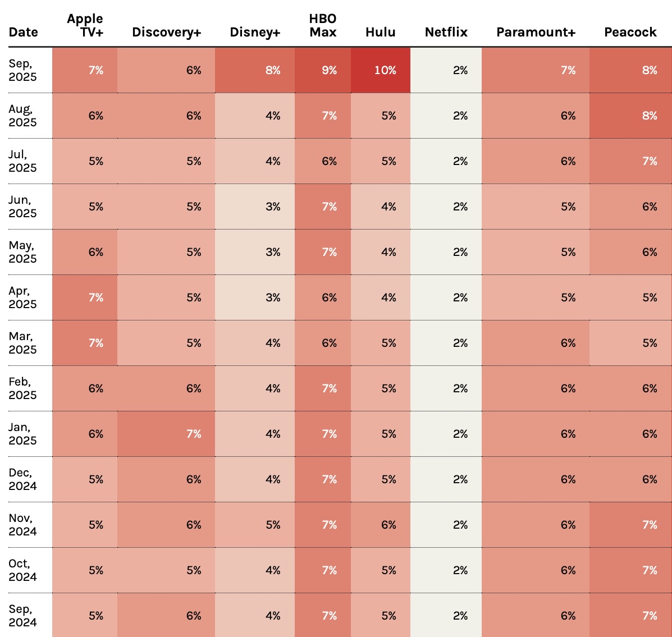Select the HBO Max 9% cell for Sep 2025
Screen dimensions: 672x637
click(323, 70)
